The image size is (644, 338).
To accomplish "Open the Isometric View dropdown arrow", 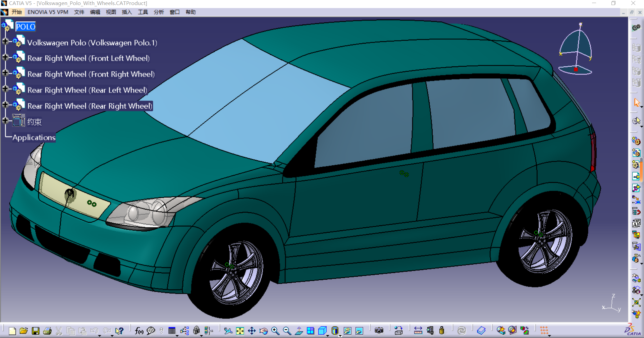I will point(327,336).
